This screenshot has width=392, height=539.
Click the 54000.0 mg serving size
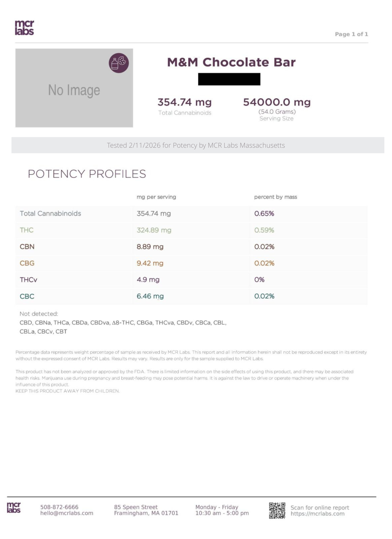tap(277, 102)
